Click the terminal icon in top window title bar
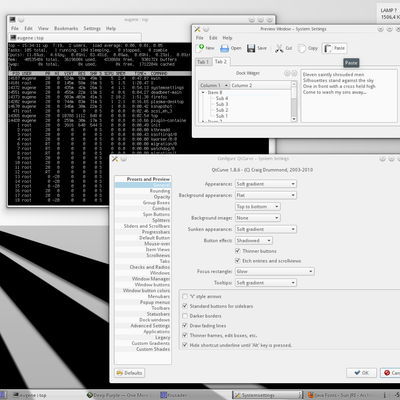The width and height of the screenshot is (400, 400). coord(12,20)
